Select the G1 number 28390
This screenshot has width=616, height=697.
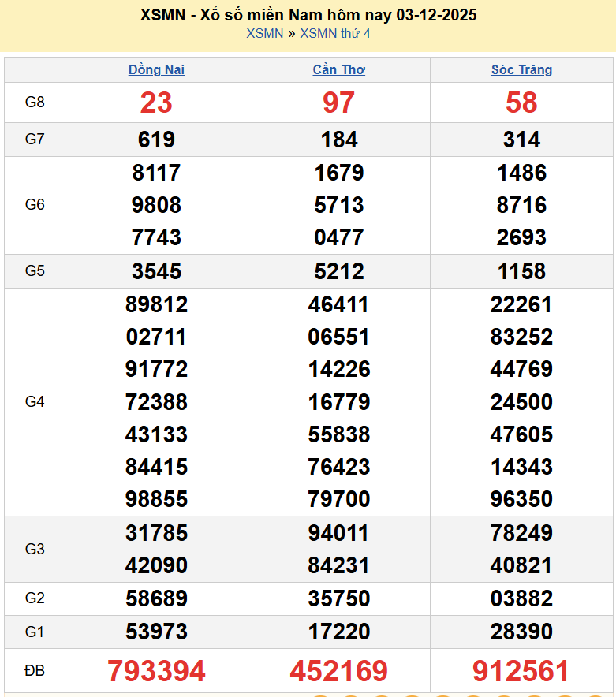coord(521,632)
